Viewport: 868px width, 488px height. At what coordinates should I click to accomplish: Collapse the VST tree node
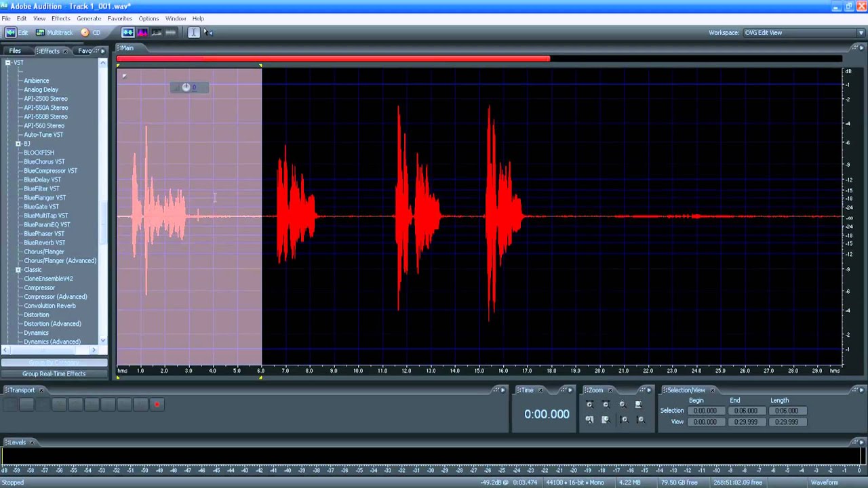coord(8,63)
